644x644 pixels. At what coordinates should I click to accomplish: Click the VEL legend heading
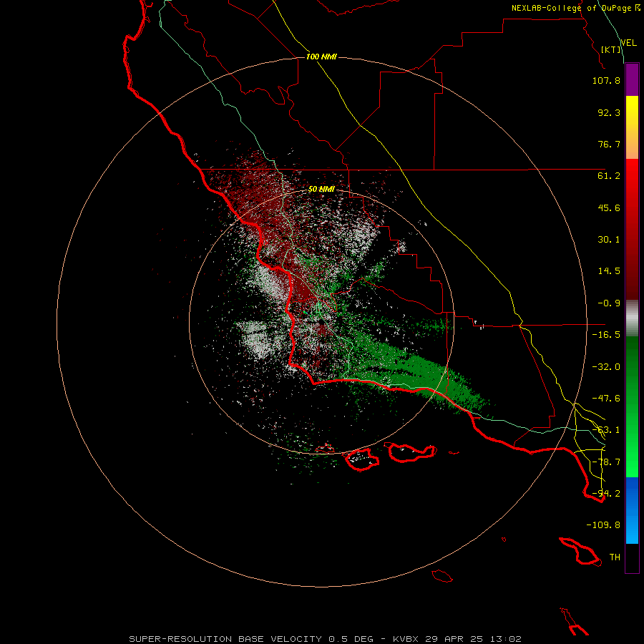628,43
